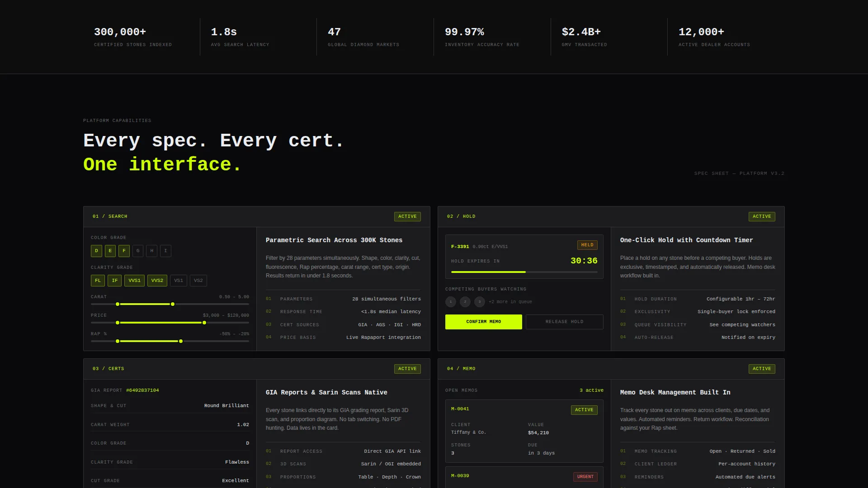The image size is (868, 488).
Task: Click the Price slider maximum handle
Action: tap(204, 323)
